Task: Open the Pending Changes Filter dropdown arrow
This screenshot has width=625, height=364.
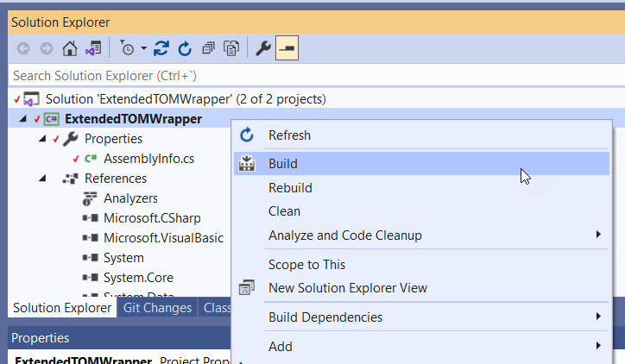Action: click(143, 49)
